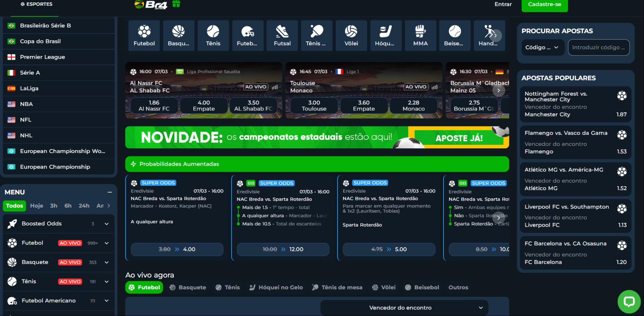Click the soccer ball icon on Flamengo bet
Viewport: 644px width, 316px height.
pyautogui.click(x=622, y=135)
